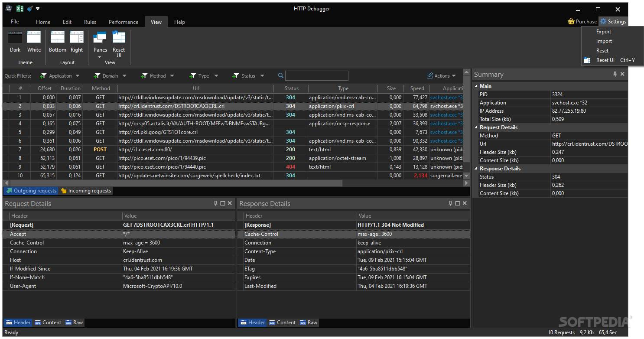
Task: Switch to the Rules ribbon tab
Action: pos(90,22)
